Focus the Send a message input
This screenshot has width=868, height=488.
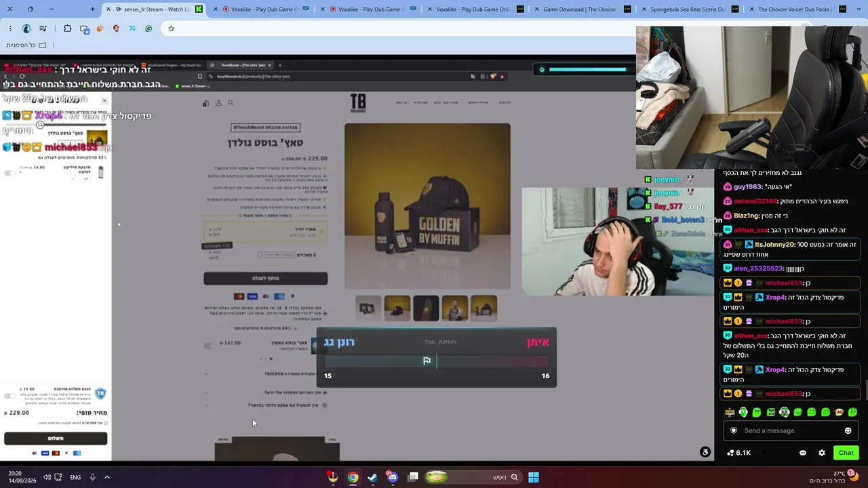point(790,430)
